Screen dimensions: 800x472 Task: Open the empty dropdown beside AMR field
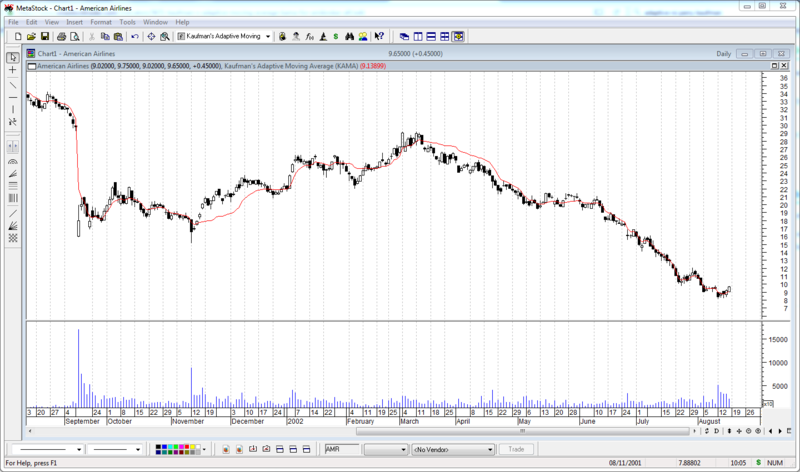pyautogui.click(x=403, y=450)
